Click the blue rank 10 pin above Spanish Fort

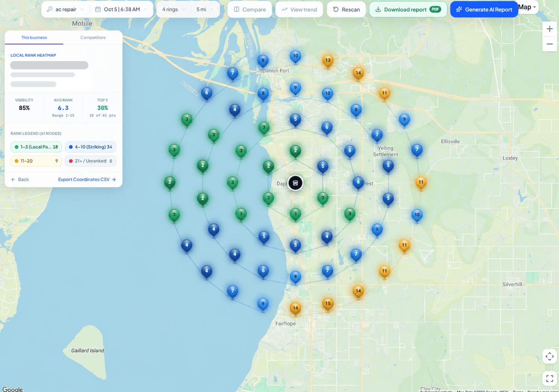point(295,57)
